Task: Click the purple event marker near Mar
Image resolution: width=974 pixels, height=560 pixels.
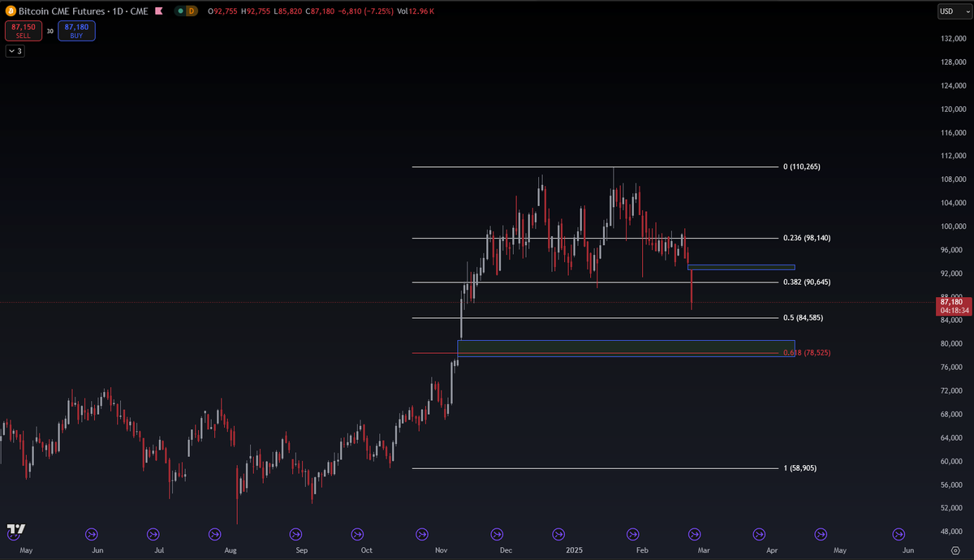Action: tap(695, 534)
